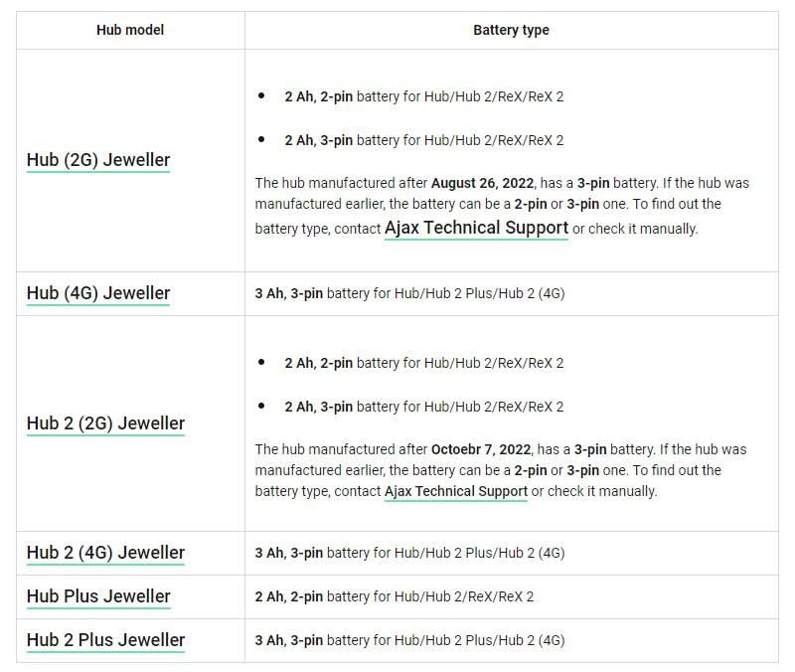
Task: Select the 3-pin bullet in Hub 2 (2G) Jeweller row
Action: click(423, 407)
